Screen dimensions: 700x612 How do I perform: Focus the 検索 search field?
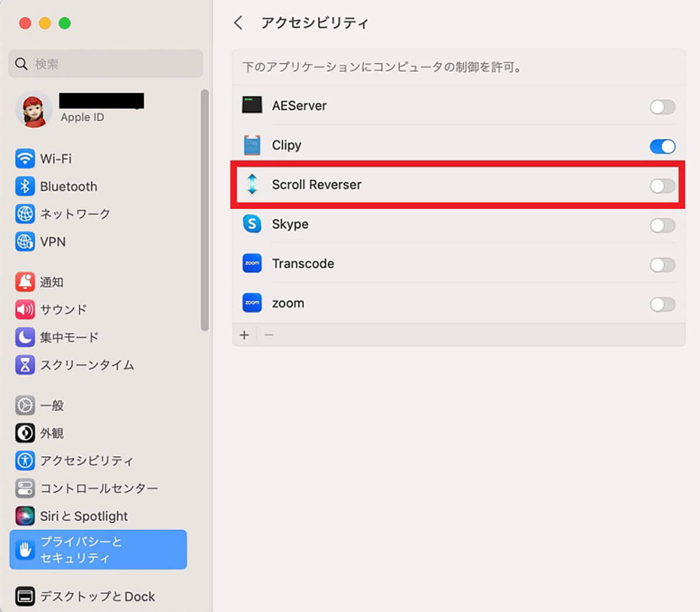click(106, 64)
